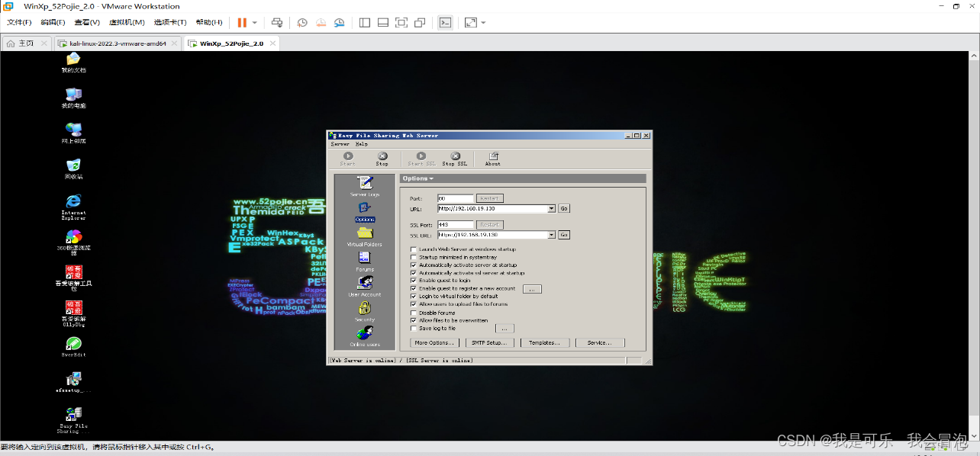
Task: Open Online users in the sidebar
Action: pyautogui.click(x=365, y=336)
